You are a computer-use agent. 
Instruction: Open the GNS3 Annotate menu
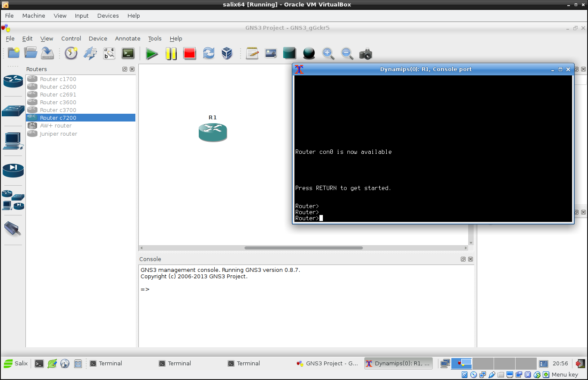(128, 38)
